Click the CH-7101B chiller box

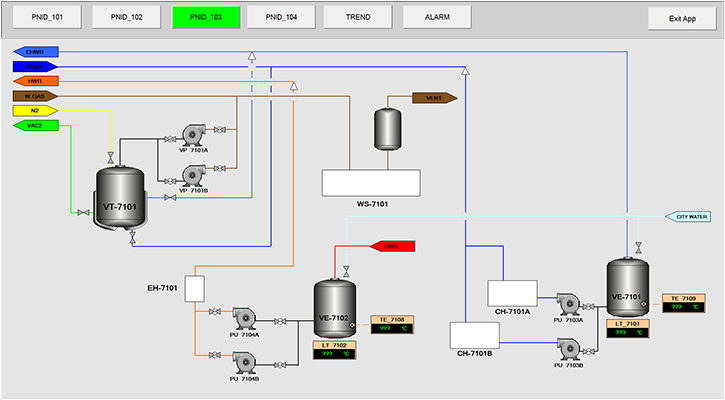click(475, 336)
